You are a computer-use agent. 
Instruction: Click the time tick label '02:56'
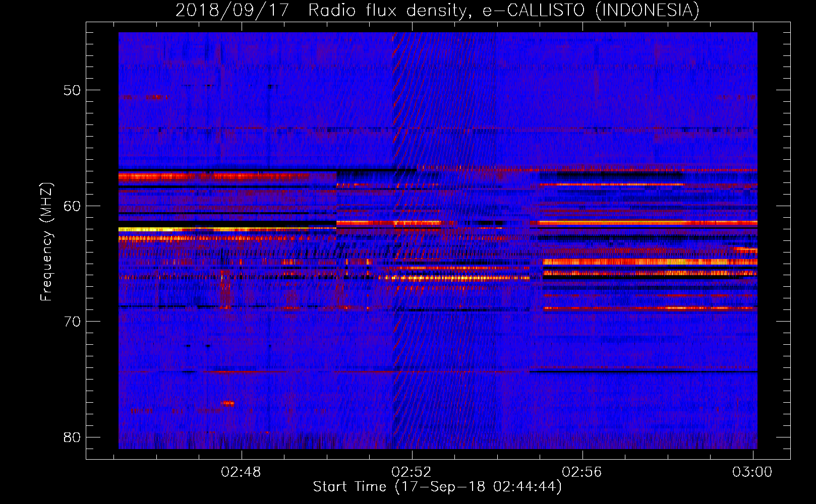(x=582, y=472)
